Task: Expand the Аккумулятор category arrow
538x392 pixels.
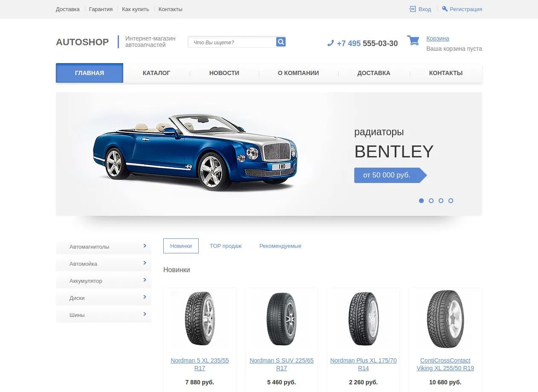Action: point(145,280)
